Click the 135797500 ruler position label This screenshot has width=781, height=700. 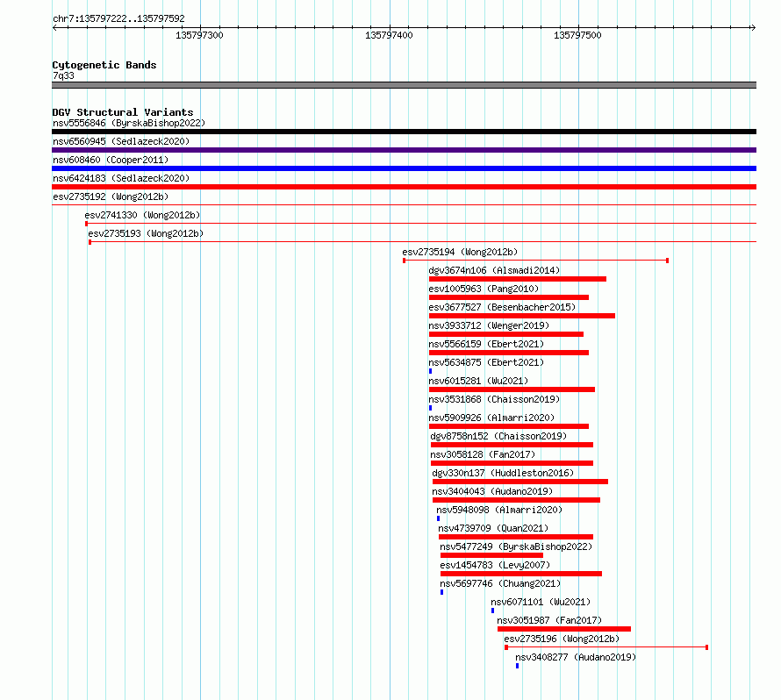coord(577,35)
